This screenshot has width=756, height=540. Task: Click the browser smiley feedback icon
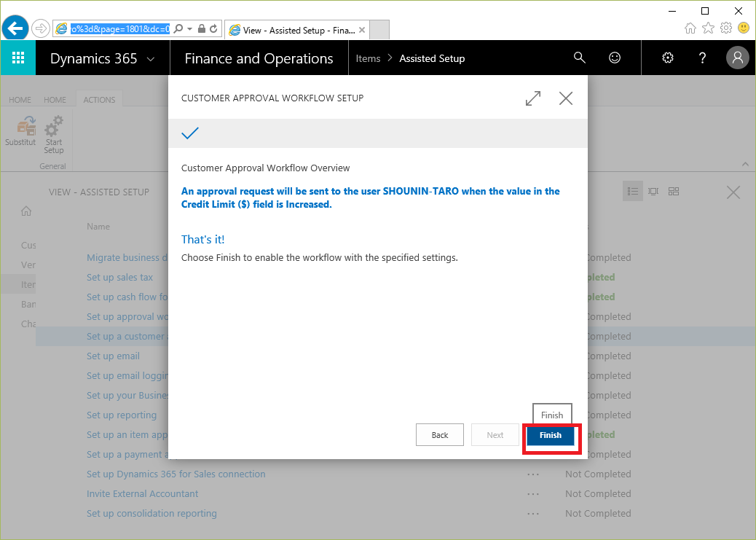coord(744,28)
